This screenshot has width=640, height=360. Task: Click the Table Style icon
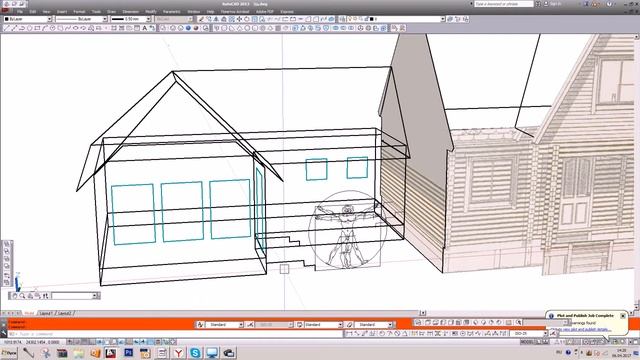(300, 324)
